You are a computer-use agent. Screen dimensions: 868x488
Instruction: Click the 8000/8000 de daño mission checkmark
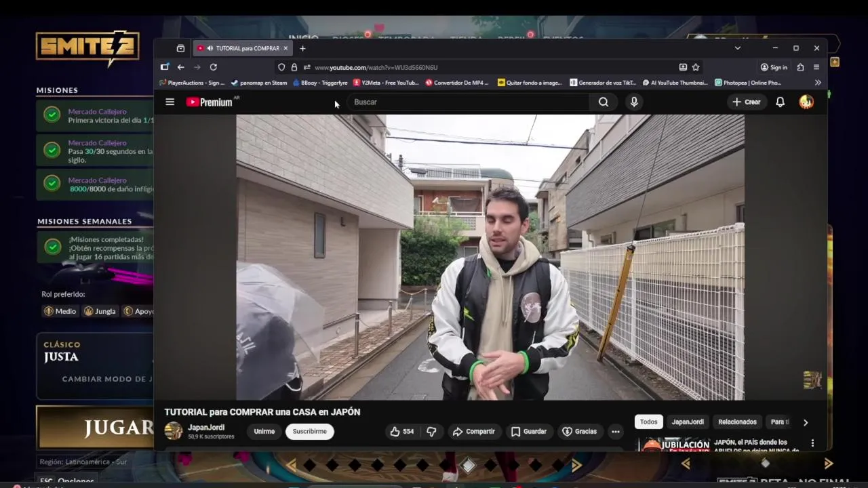(x=52, y=184)
